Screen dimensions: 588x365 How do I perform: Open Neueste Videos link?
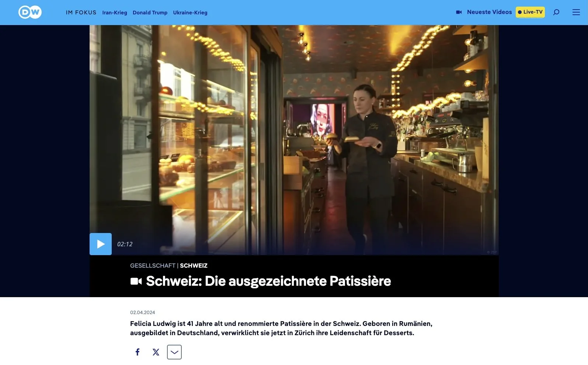pyautogui.click(x=489, y=12)
